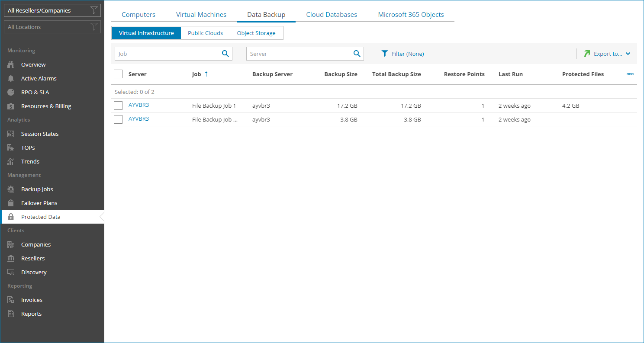Open the All Resellers/Companies filter dropdown
This screenshot has height=343, width=644.
(x=52, y=10)
